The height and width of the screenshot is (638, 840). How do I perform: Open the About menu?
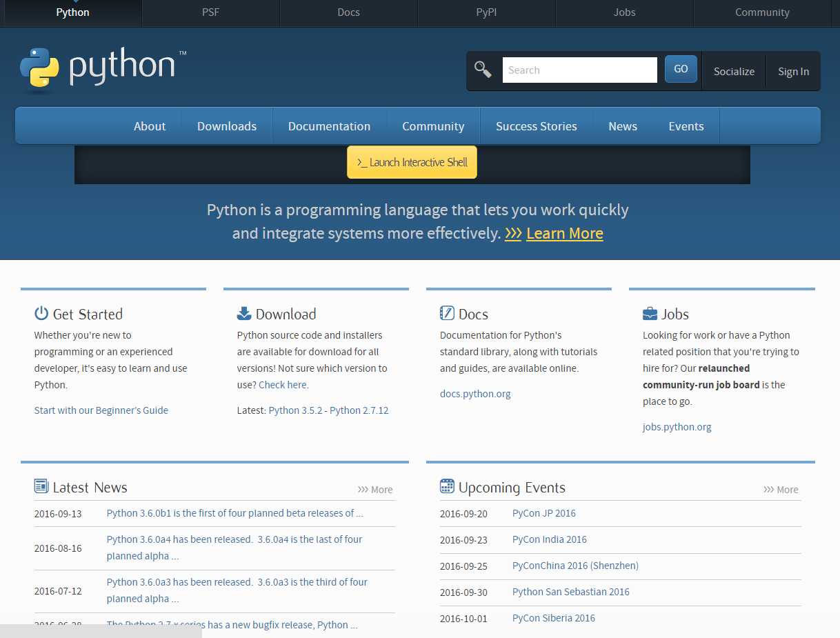pos(150,126)
